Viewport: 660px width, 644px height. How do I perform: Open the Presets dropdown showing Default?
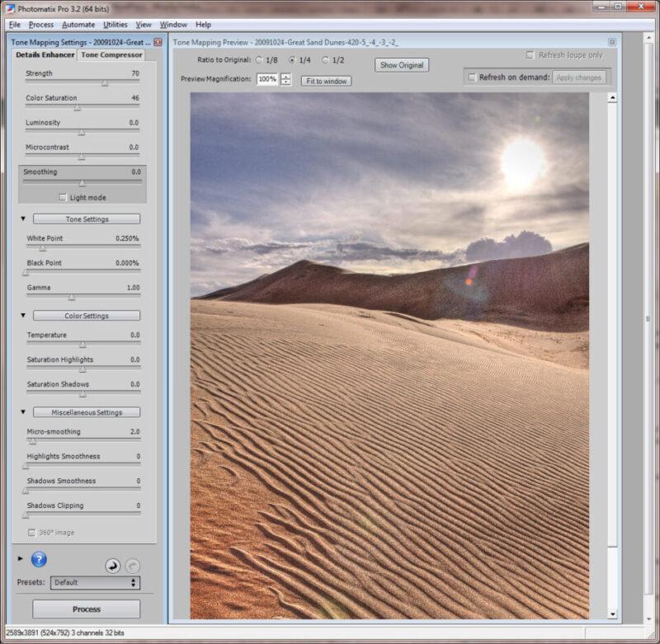click(x=95, y=582)
